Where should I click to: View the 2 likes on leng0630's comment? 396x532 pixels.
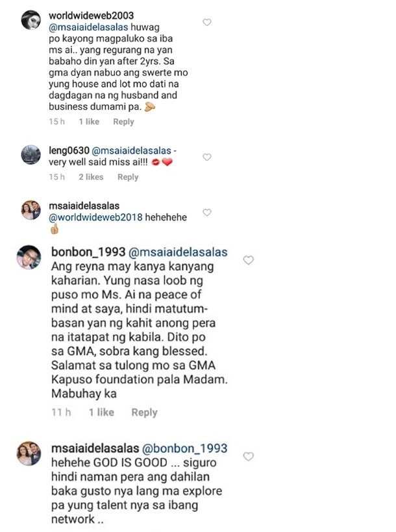point(91,176)
